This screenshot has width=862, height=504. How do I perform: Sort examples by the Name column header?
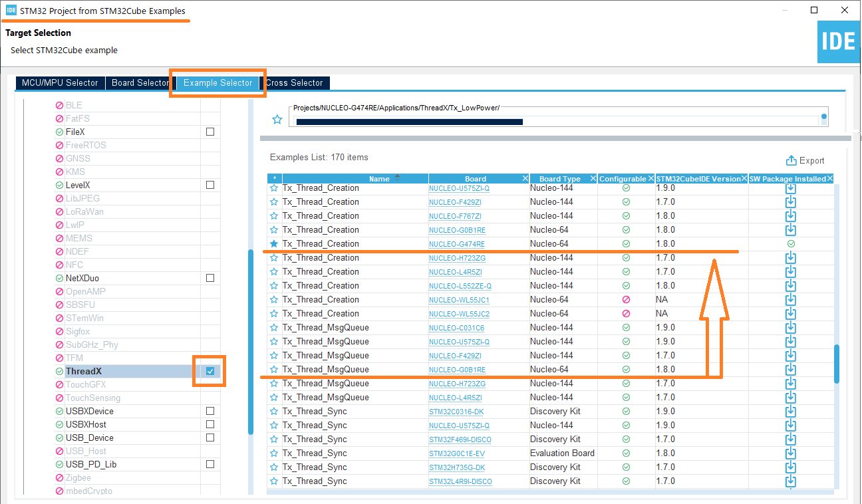[379, 179]
